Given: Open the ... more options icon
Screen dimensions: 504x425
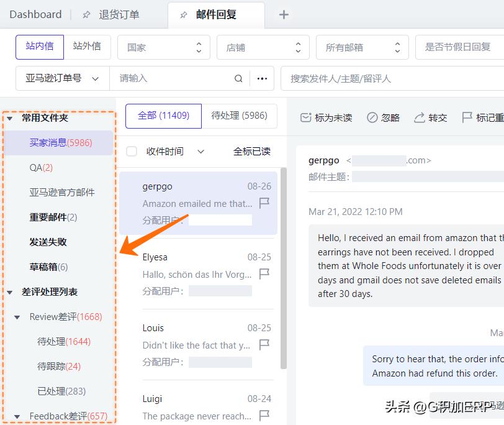Looking at the screenshot, I should [x=261, y=78].
